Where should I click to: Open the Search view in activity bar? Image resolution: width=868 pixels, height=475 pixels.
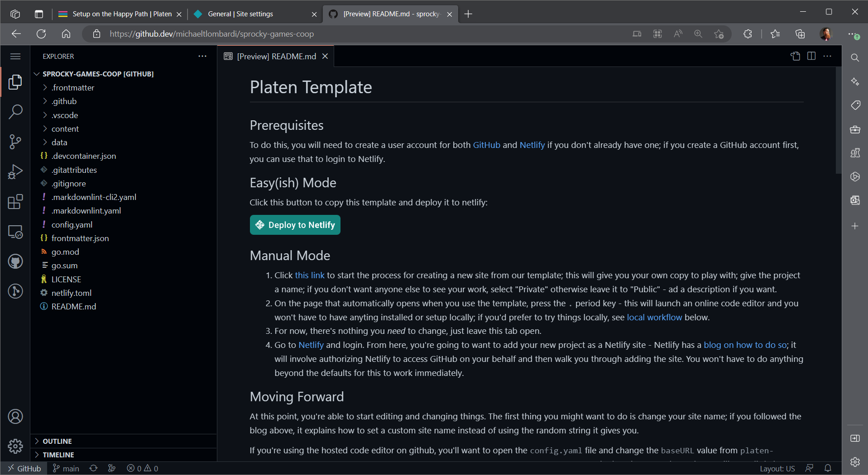coord(15,112)
